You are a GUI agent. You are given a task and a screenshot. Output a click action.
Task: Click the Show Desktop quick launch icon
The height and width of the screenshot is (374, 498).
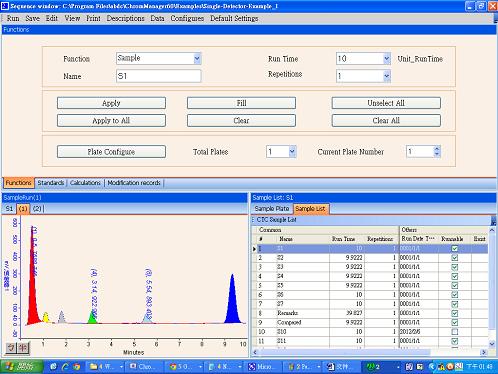click(x=53, y=367)
